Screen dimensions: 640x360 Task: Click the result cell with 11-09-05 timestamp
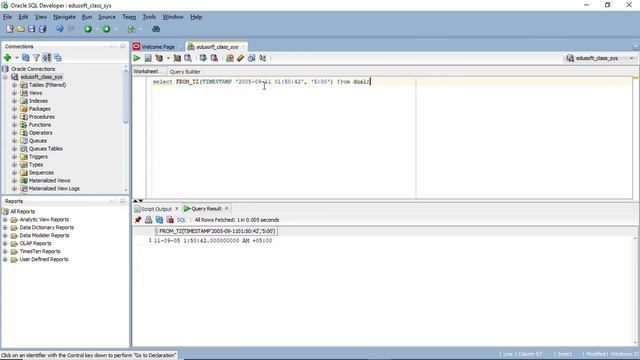pos(213,241)
